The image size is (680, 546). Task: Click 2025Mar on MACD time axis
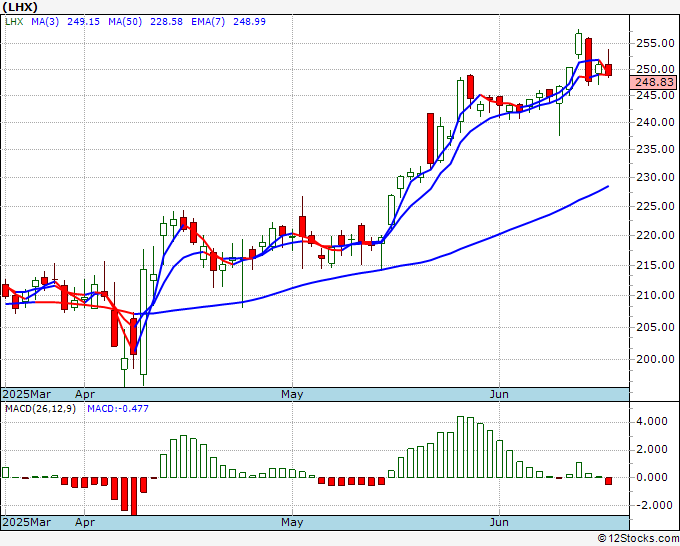26,522
